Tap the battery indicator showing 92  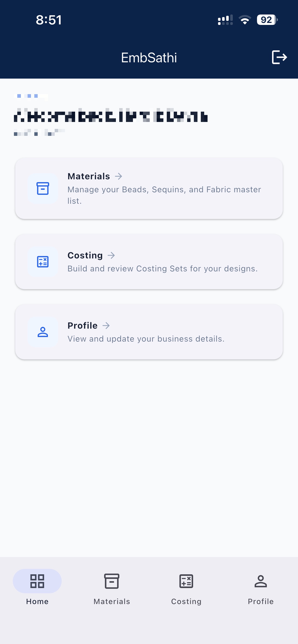(x=267, y=20)
